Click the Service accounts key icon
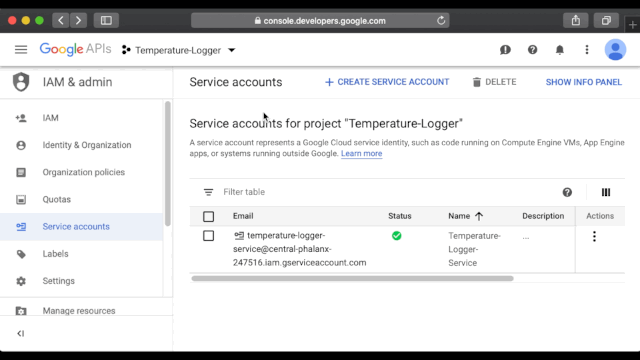Viewport: 640px width, 360px height. point(21,227)
